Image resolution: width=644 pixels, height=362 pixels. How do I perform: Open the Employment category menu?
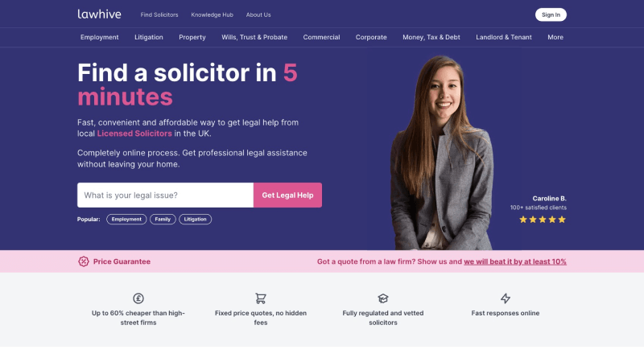click(x=99, y=37)
